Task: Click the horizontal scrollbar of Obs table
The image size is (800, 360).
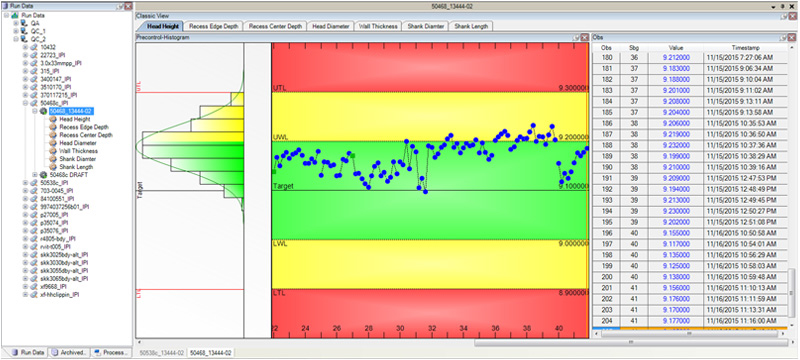Action: coord(690,334)
